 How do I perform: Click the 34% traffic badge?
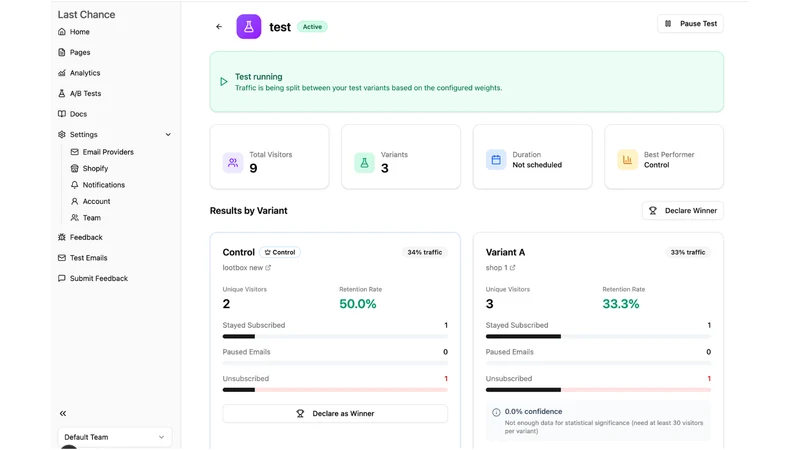click(424, 252)
